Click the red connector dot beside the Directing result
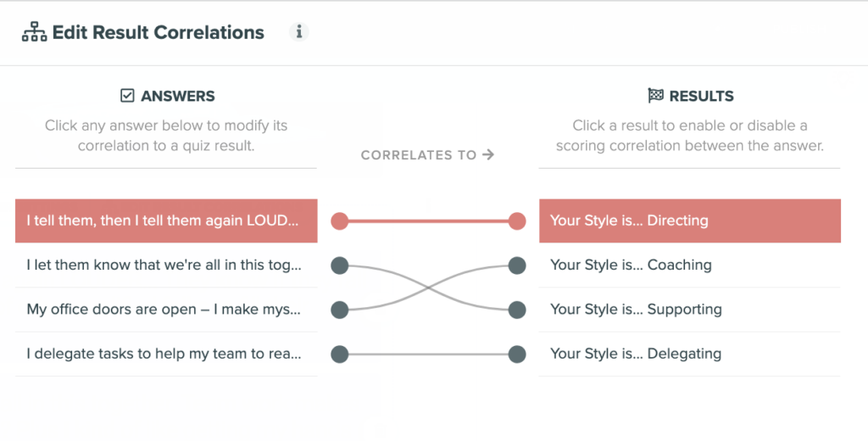This screenshot has width=868, height=441. [517, 221]
